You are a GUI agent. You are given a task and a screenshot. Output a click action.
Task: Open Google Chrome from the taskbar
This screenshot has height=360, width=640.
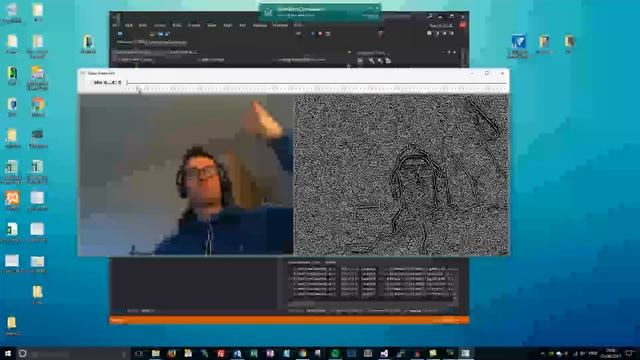[x=302, y=353]
